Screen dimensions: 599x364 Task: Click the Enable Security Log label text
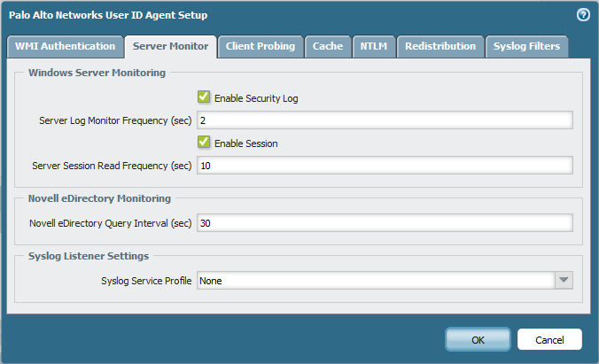256,98
